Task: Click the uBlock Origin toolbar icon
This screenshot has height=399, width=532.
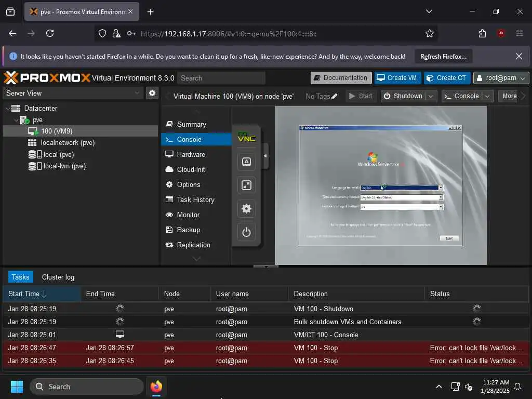Action: tap(500, 33)
